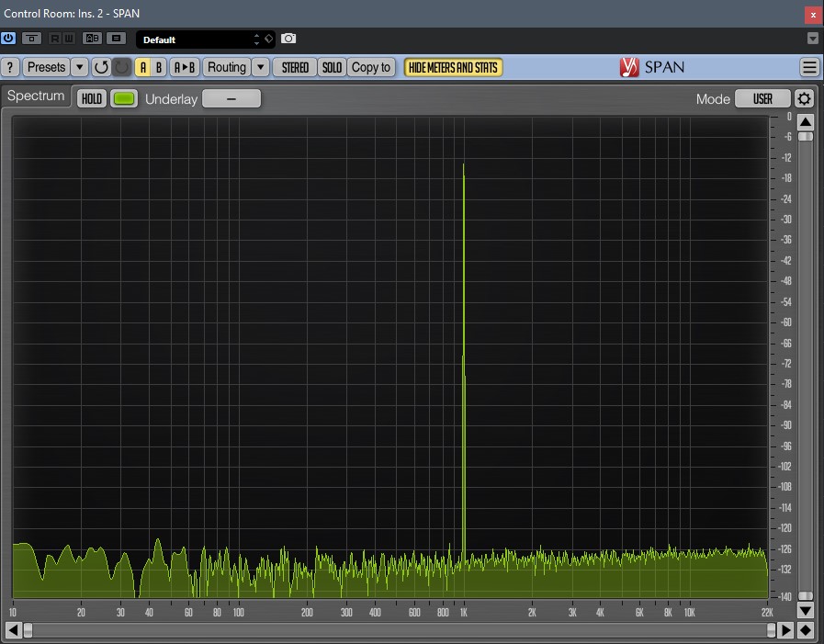Click the apply current settings icon in host bar
824x644 pixels.
tap(117, 39)
